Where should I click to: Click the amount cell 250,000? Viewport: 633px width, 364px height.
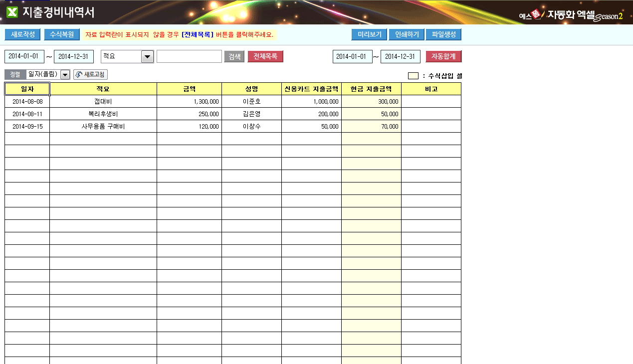[x=190, y=114]
